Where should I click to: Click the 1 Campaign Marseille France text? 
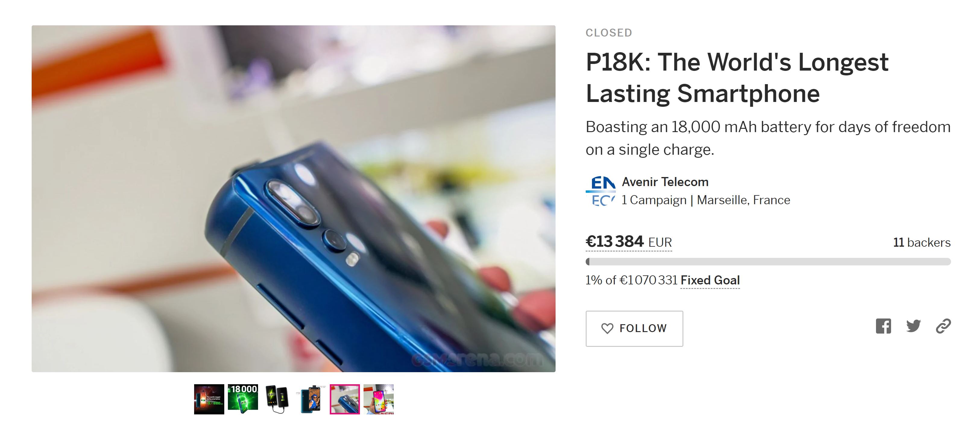706,200
